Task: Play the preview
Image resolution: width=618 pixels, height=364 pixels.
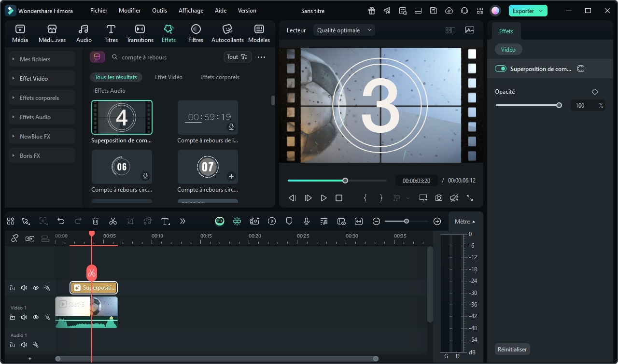Action: (x=324, y=198)
